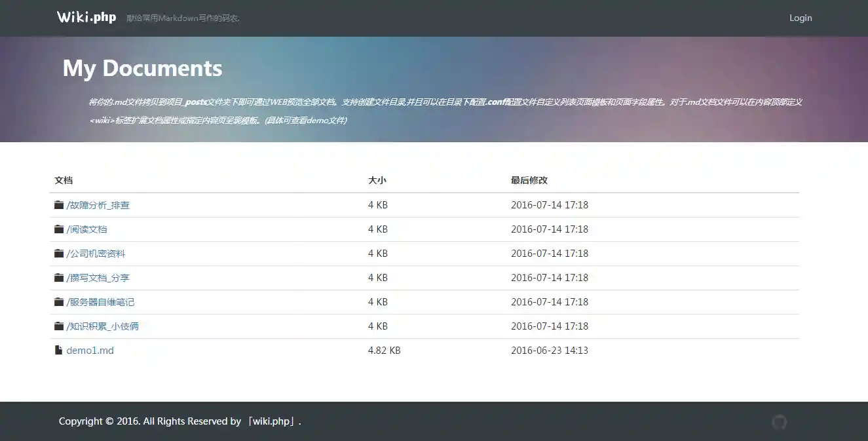Viewport: 868px width, 441px height.
Task: Click the 4 KB size of /撰写文档_分享
Action: [378, 278]
